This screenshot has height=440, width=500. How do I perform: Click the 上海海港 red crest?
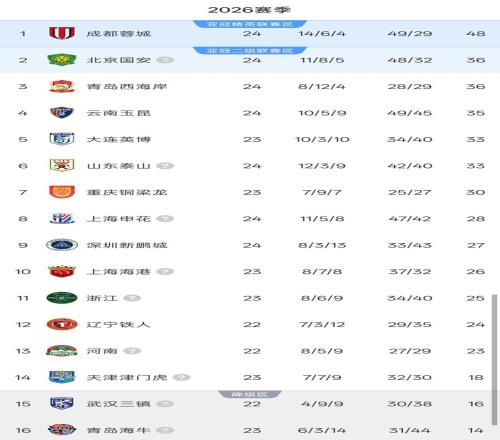click(62, 271)
